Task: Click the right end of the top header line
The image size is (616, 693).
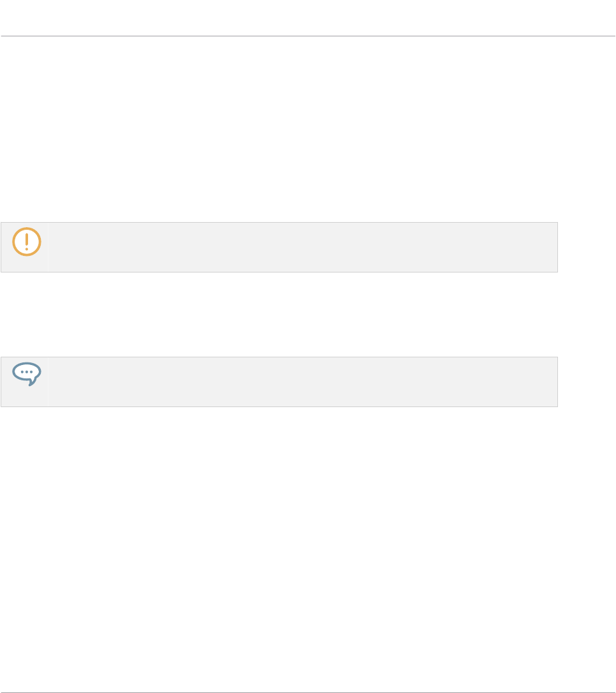Action: [x=613, y=36]
